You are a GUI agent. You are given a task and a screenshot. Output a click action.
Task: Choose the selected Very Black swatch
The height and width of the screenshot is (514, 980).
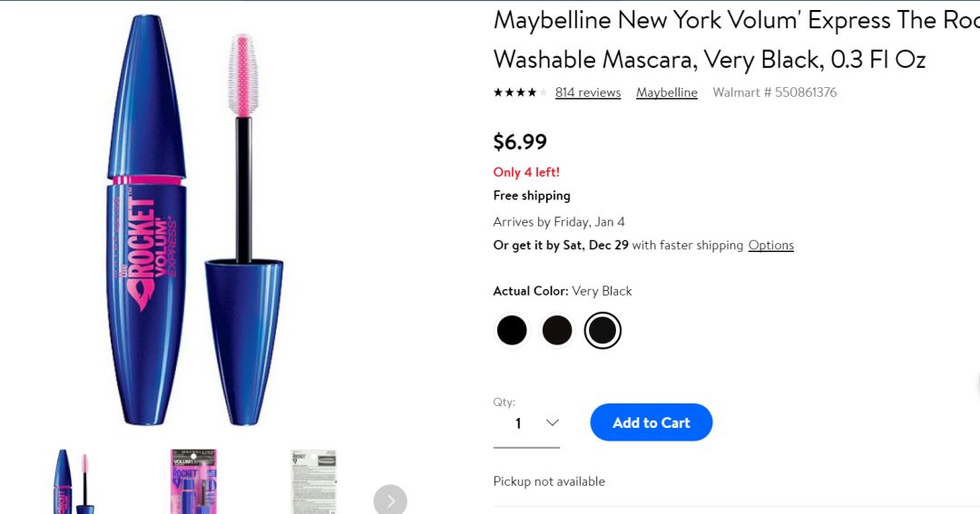click(x=603, y=330)
